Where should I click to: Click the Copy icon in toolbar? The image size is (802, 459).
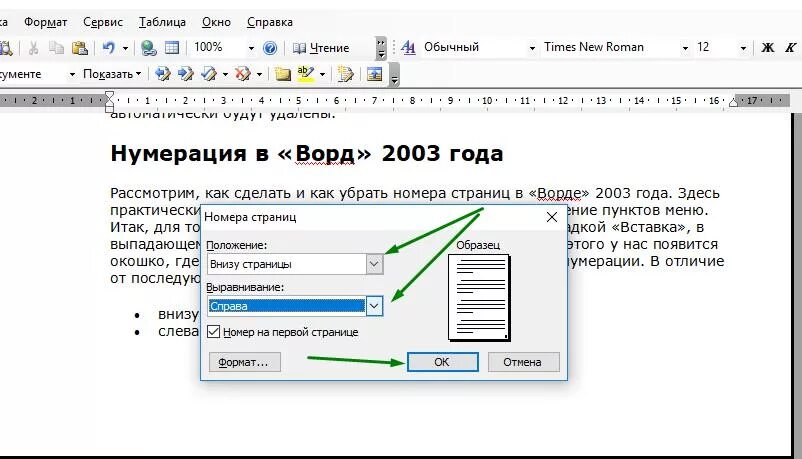tap(56, 48)
